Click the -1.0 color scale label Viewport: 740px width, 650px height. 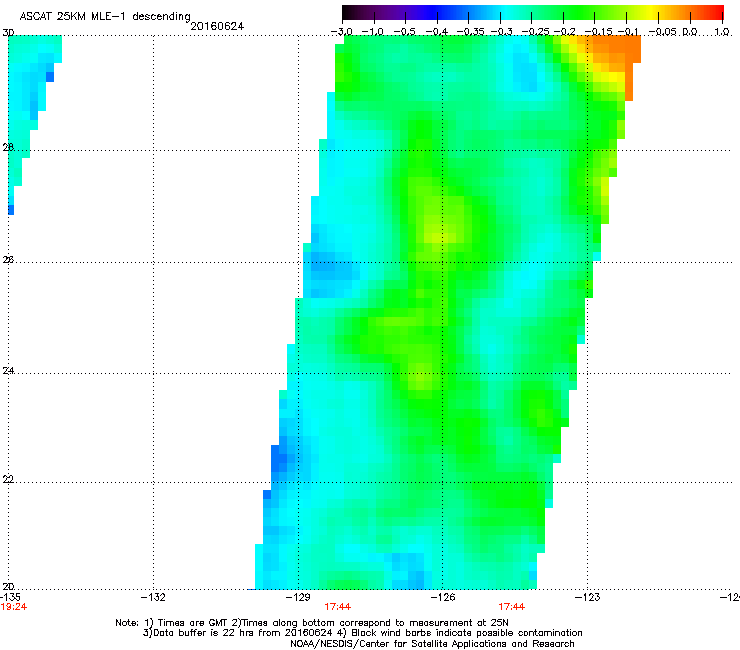[373, 32]
